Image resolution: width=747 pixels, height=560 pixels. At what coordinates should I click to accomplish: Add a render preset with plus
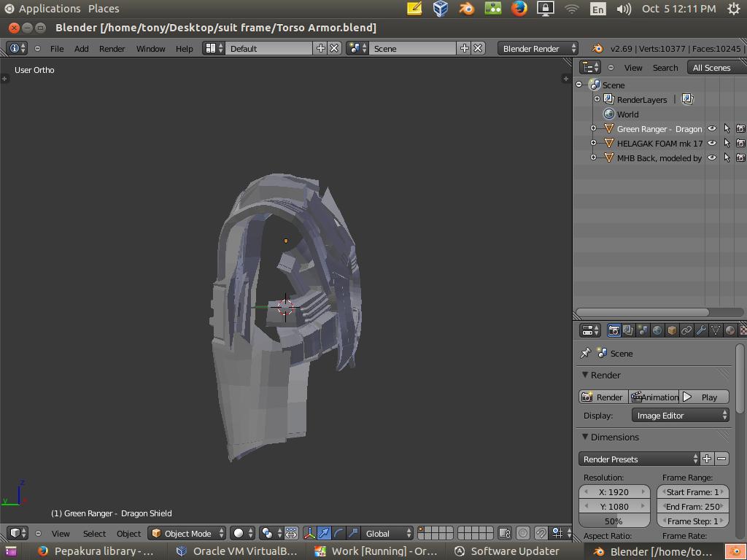(707, 459)
